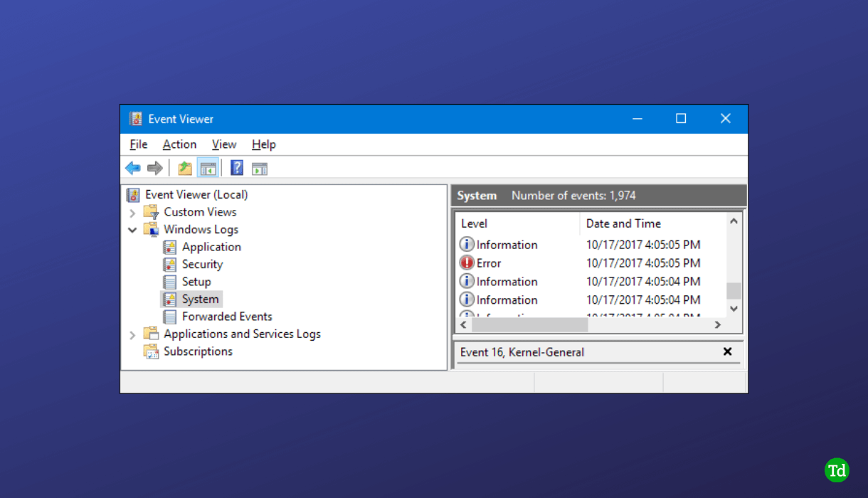Open the View menu
The width and height of the screenshot is (868, 498).
click(x=224, y=144)
